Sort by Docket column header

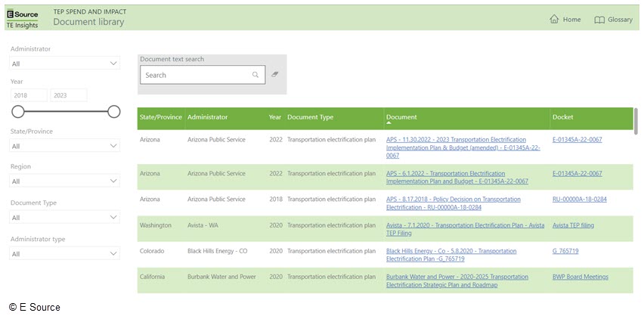[562, 117]
